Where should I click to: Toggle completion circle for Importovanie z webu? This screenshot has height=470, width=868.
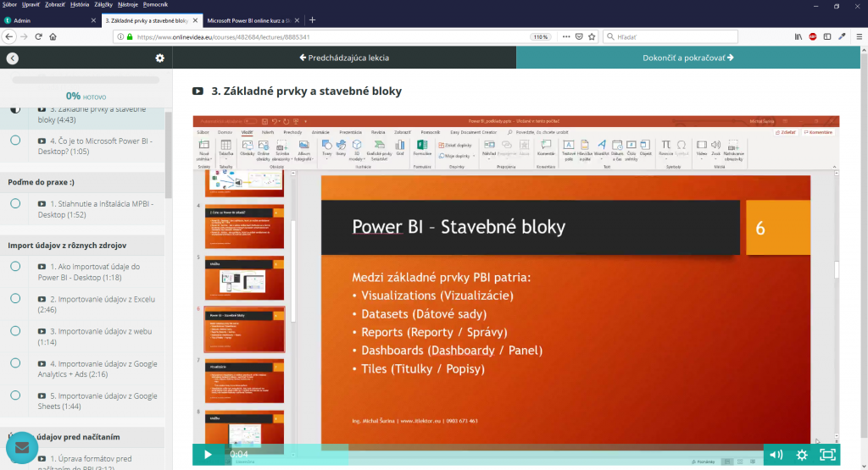click(x=15, y=330)
